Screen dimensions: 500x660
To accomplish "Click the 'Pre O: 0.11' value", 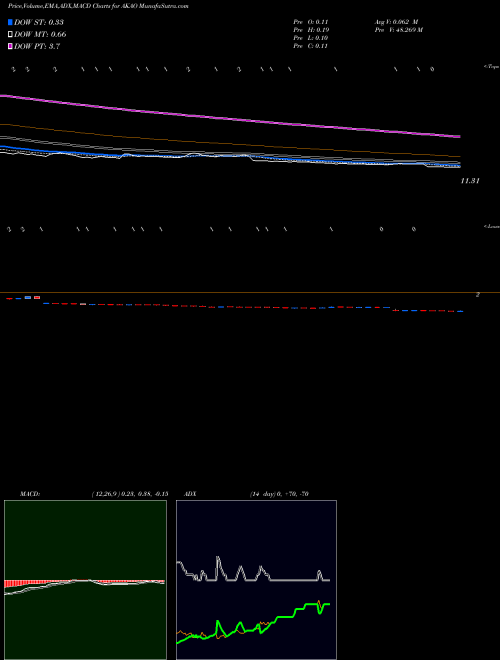I will [x=311, y=22].
